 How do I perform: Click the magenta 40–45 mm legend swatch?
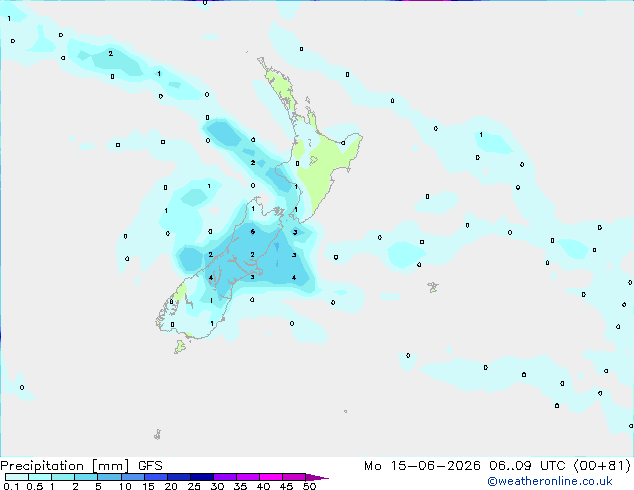(x=271, y=477)
